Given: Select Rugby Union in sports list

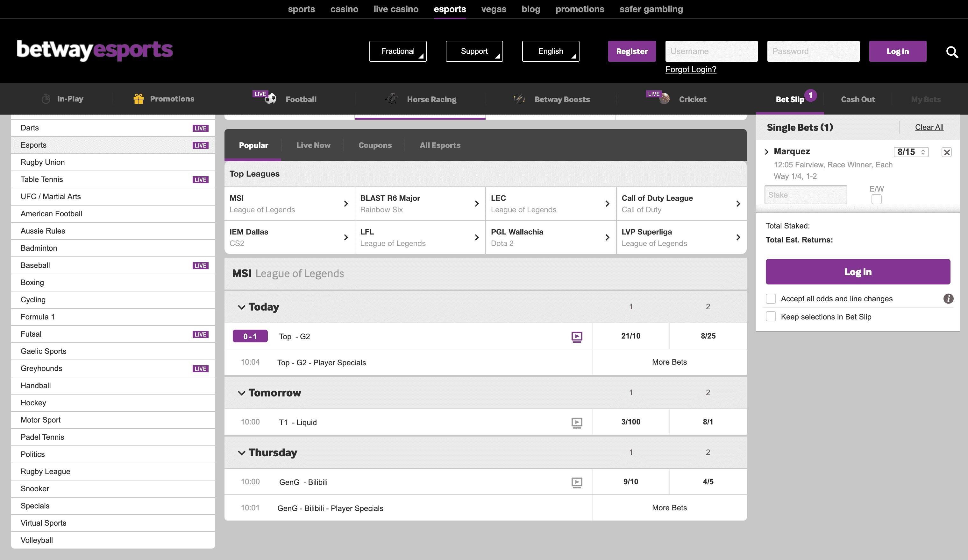Looking at the screenshot, I should [x=113, y=162].
